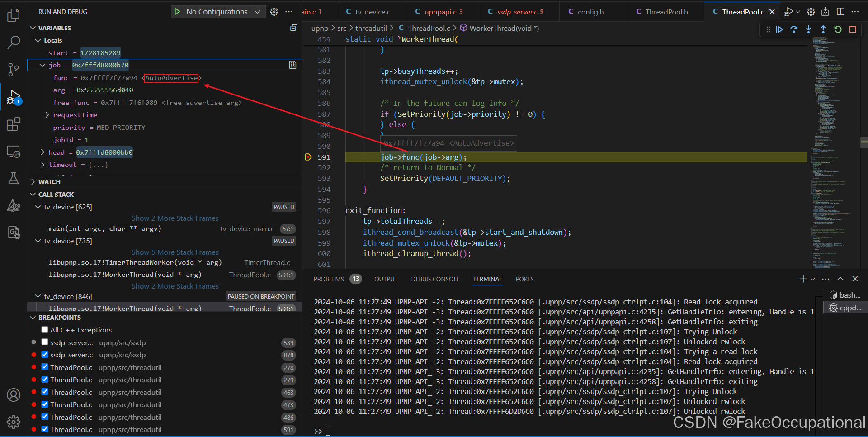Collapse tv_device [735] thread
Screen dimensions: 868x437
pos(38,241)
